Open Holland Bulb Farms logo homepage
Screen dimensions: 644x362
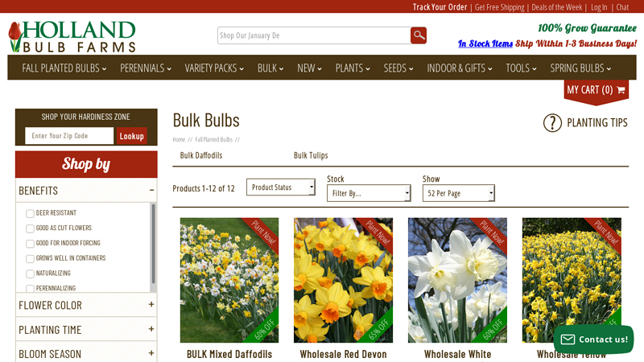click(x=72, y=36)
